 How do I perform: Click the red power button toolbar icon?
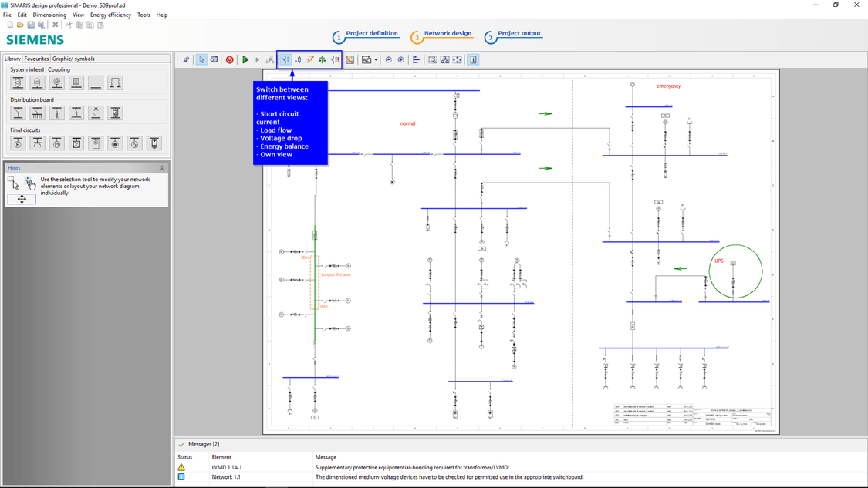coord(229,59)
